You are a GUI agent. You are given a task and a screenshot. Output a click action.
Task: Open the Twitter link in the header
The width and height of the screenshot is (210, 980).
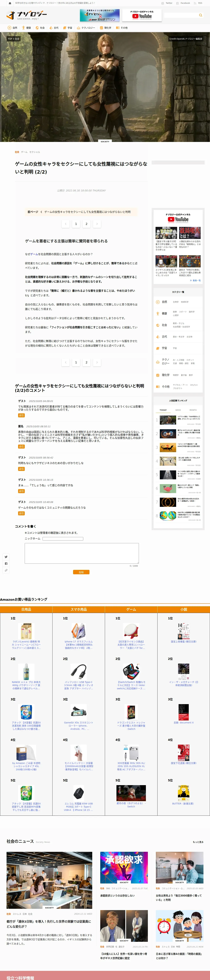click(x=167, y=3)
